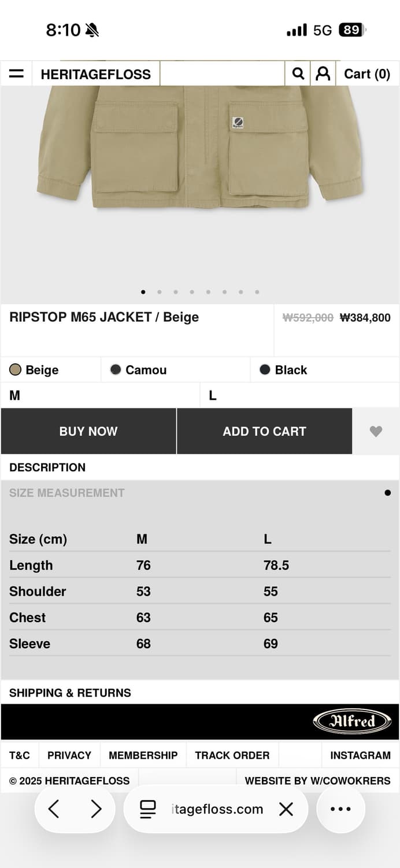The image size is (400, 868).
Task: Select the Beige color option
Action: click(x=35, y=370)
